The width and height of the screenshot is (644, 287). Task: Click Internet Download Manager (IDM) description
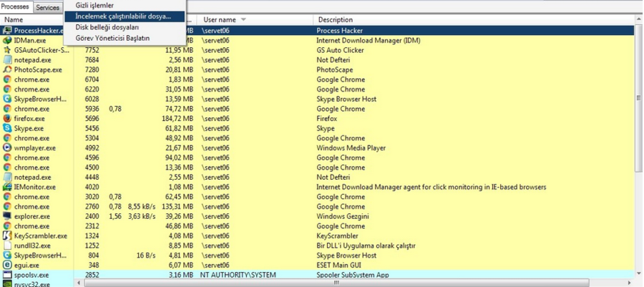coord(368,40)
